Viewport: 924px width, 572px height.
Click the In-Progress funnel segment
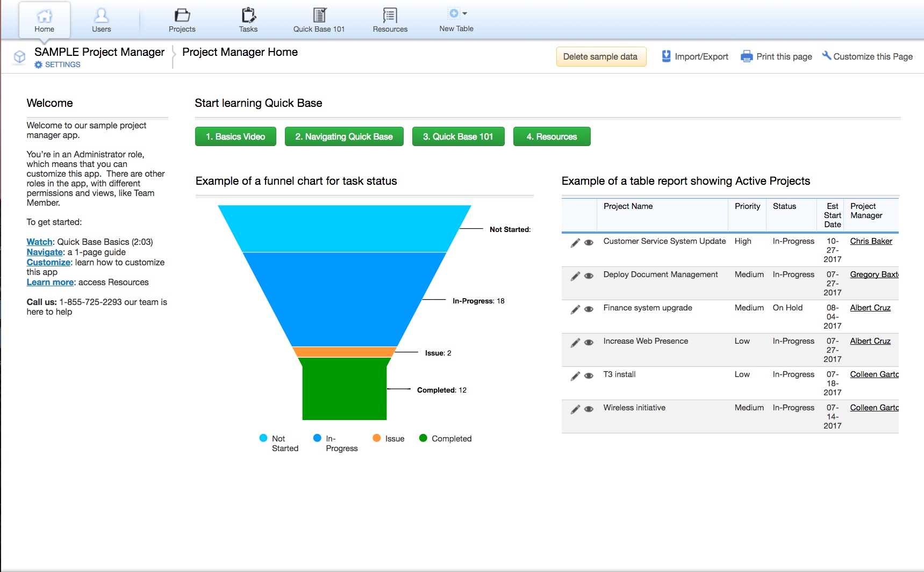pyautogui.click(x=344, y=299)
